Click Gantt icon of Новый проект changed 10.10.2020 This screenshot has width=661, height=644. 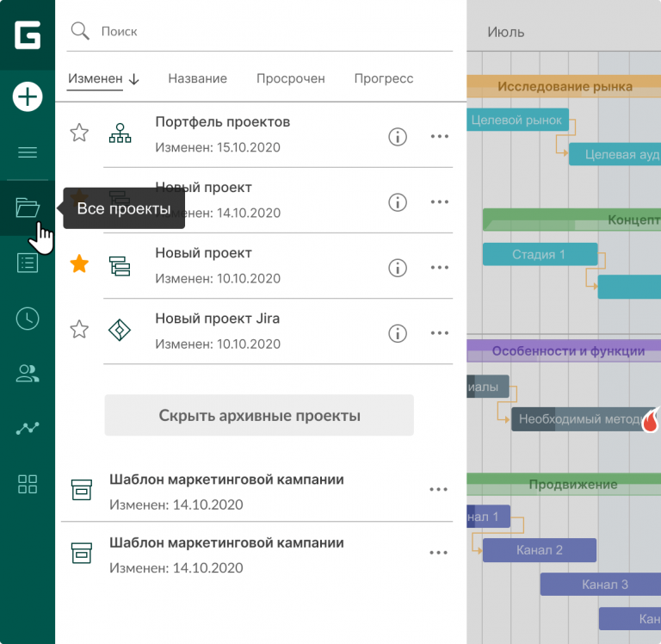coord(120,266)
